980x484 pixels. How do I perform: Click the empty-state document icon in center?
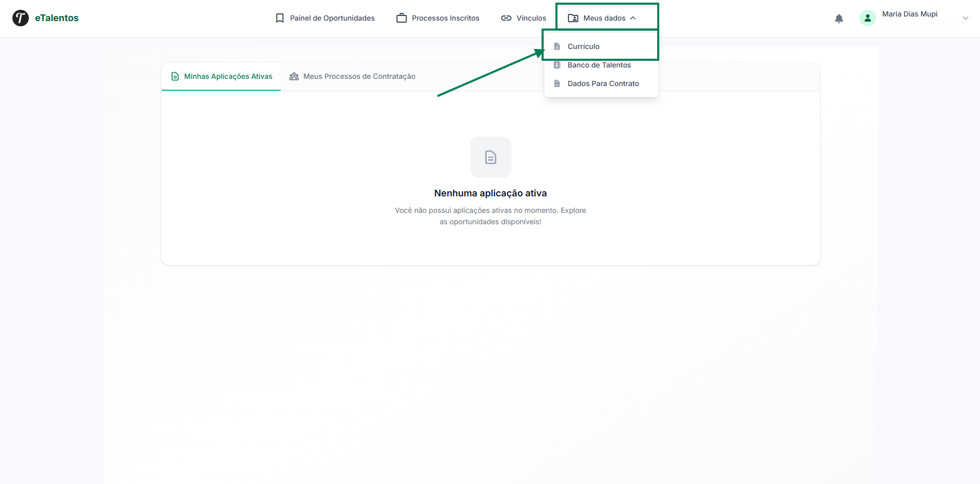point(490,157)
